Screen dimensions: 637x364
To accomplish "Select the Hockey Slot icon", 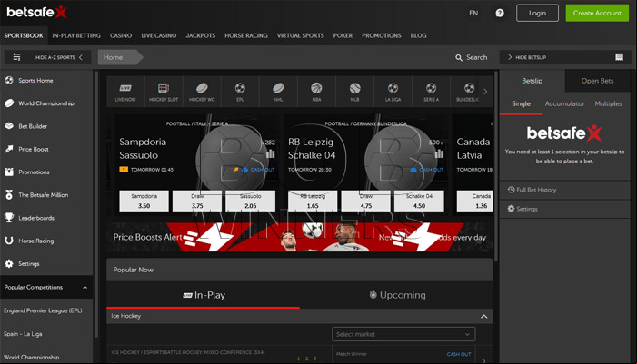I will point(164,88).
